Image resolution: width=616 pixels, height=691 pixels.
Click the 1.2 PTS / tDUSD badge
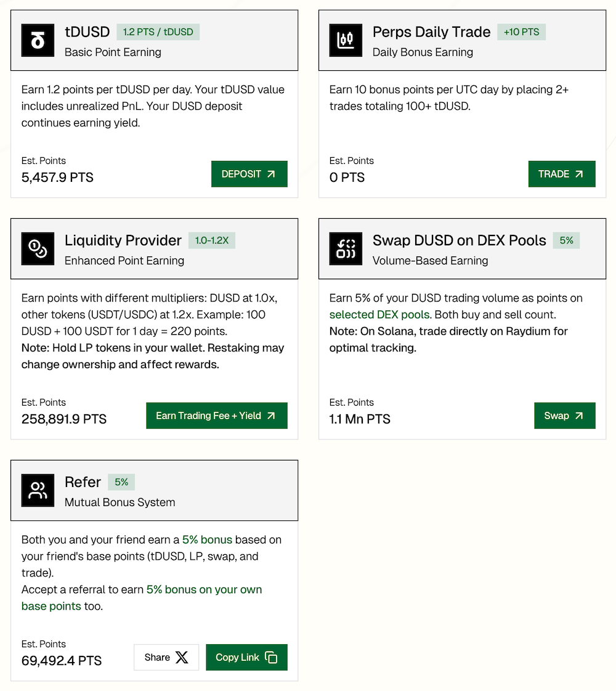click(x=158, y=31)
